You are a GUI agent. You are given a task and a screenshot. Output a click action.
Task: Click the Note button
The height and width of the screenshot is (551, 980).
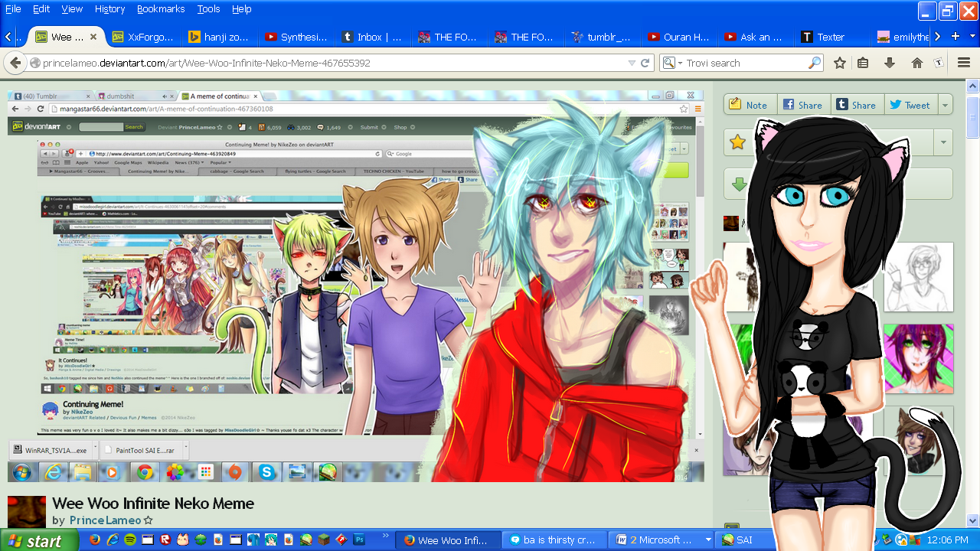pyautogui.click(x=749, y=106)
